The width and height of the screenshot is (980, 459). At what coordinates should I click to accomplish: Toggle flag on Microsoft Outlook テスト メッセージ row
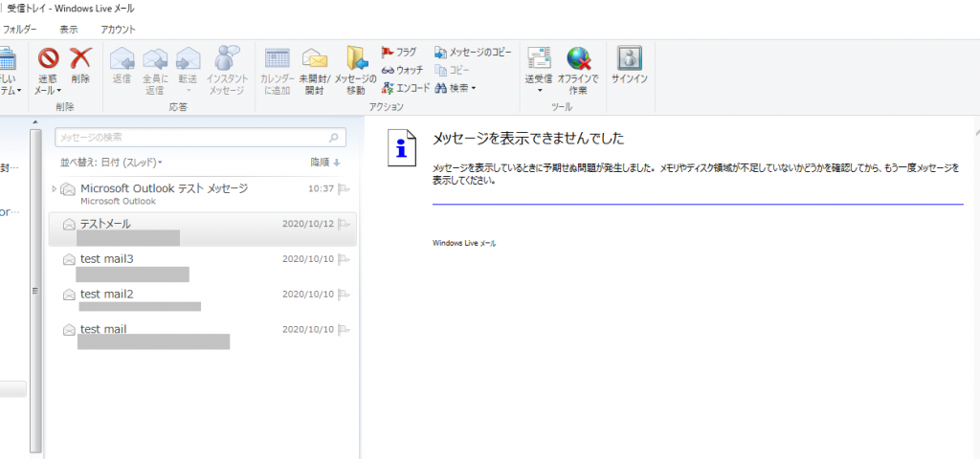[x=344, y=189]
